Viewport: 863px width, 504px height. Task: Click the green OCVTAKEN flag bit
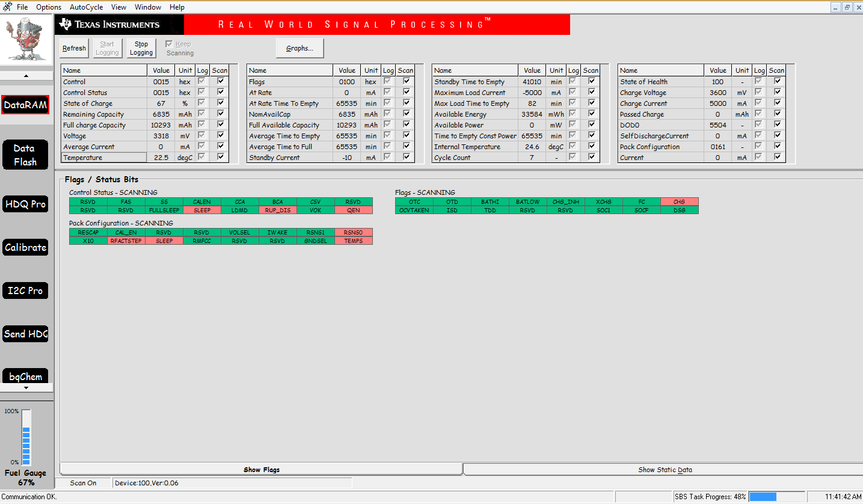coord(414,210)
